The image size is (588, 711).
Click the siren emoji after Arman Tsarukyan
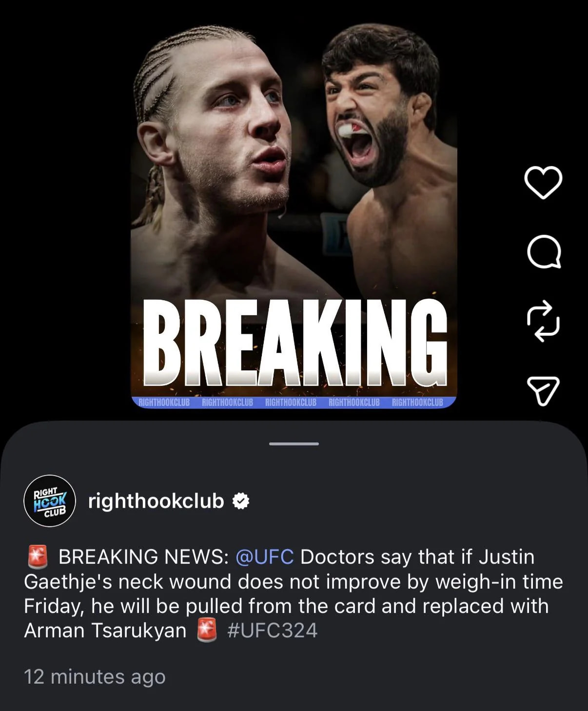point(206,631)
